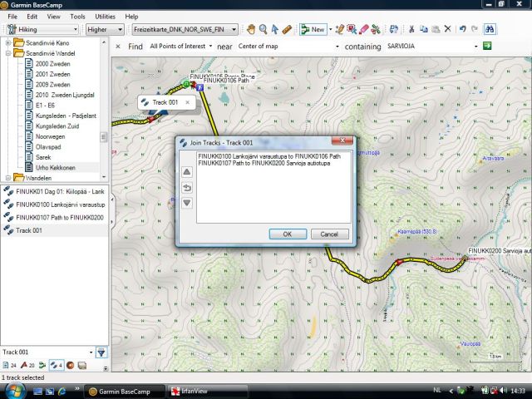Toggle the tracks filter showing 4

tap(56, 365)
